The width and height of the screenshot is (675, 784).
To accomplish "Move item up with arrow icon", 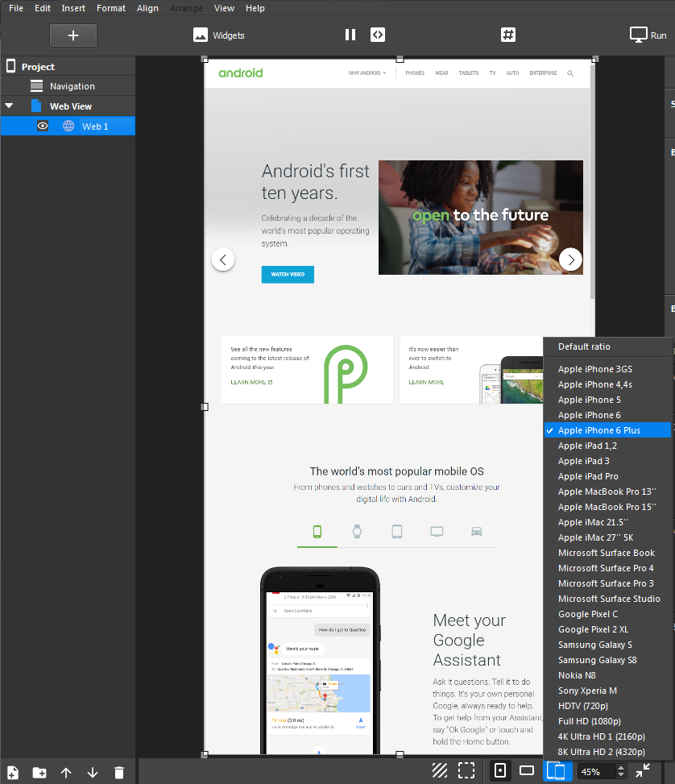I will [66, 773].
